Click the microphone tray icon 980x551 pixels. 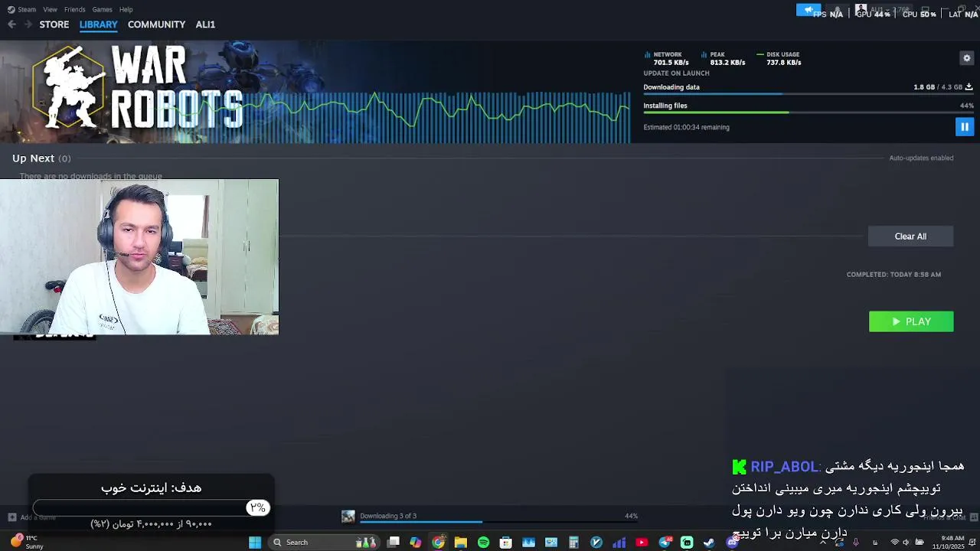point(856,543)
